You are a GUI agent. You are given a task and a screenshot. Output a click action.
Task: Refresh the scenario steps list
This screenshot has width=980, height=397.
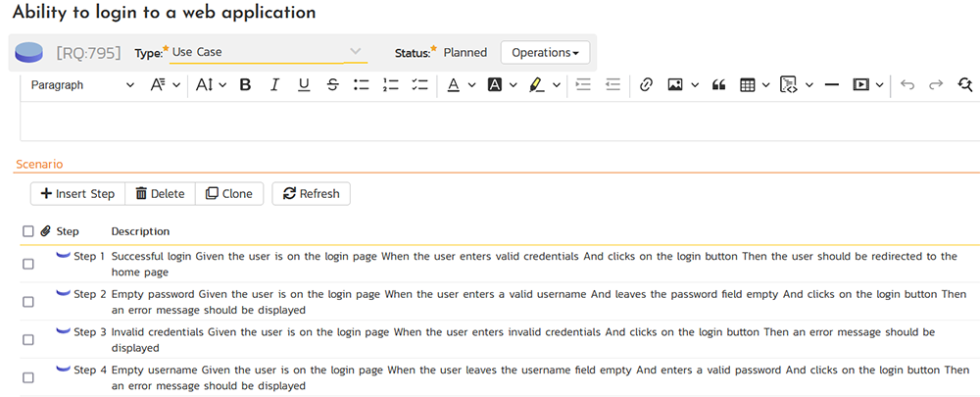pos(311,194)
